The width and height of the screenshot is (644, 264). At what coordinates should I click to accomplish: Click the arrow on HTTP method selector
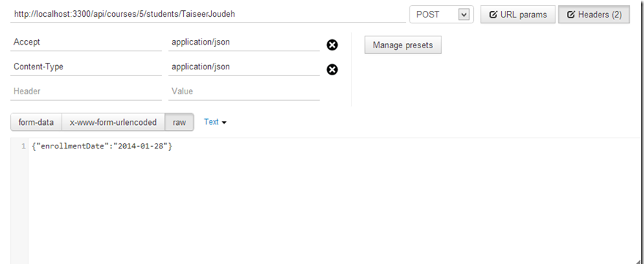click(x=464, y=15)
